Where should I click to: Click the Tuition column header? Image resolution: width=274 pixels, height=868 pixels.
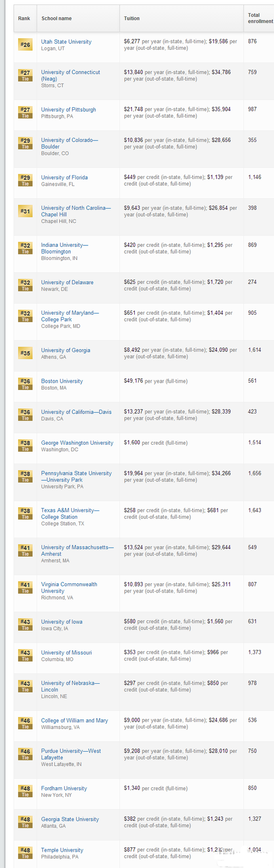point(132,19)
